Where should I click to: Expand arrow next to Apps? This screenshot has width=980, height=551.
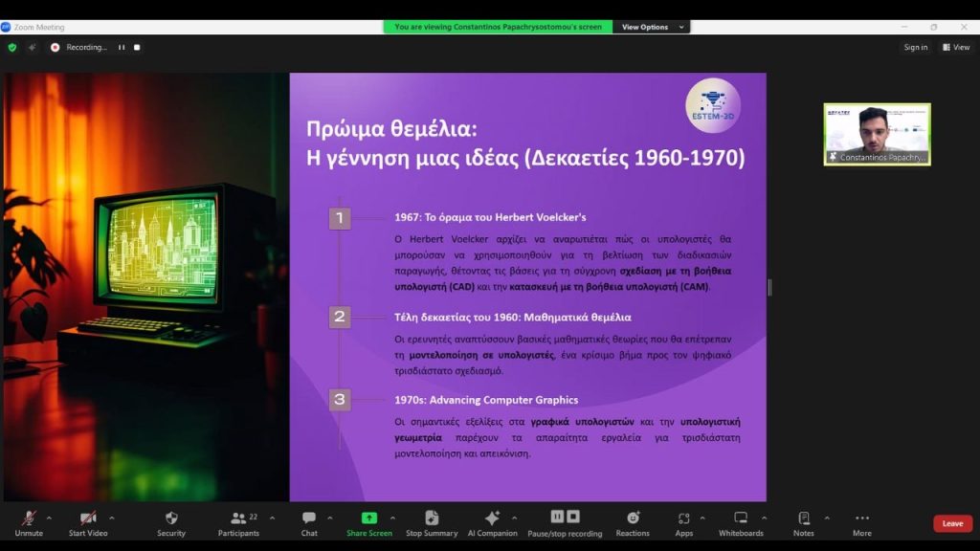click(702, 518)
